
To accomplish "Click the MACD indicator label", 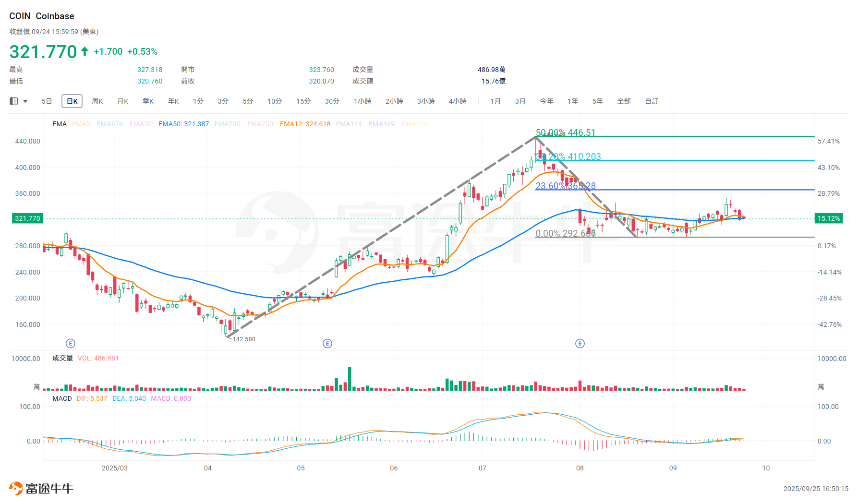I will click(62, 398).
